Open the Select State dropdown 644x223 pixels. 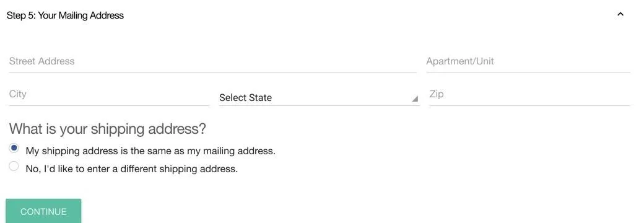pyautogui.click(x=319, y=98)
